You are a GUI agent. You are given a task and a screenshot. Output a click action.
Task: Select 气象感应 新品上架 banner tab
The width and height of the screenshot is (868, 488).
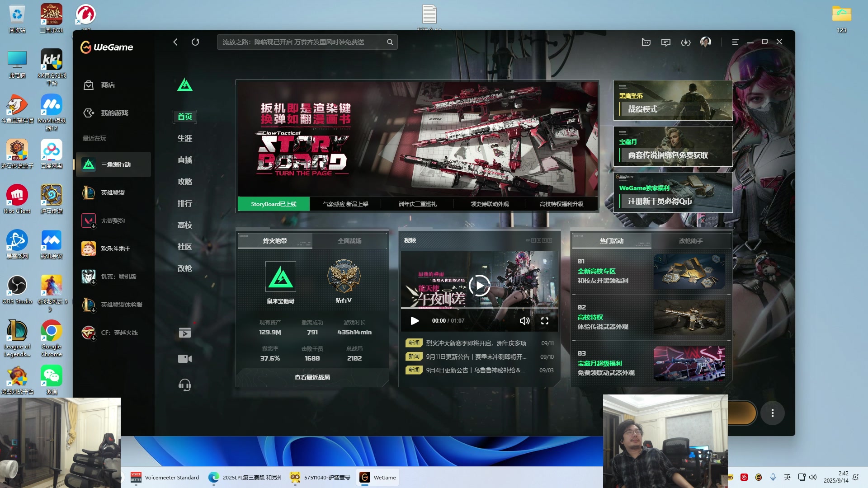coord(346,204)
